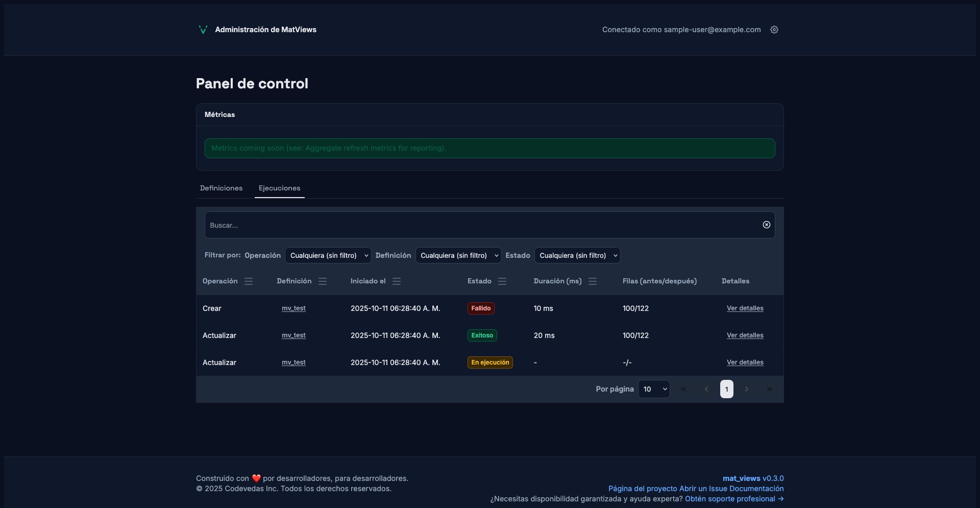Viewport: 980px width, 508px height.
Task: Open mv_test link in Exitoso row
Action: coord(293,335)
